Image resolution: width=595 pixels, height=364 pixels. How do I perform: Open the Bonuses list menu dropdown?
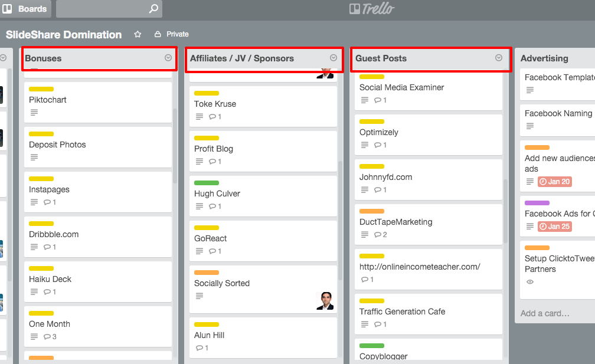click(x=168, y=58)
